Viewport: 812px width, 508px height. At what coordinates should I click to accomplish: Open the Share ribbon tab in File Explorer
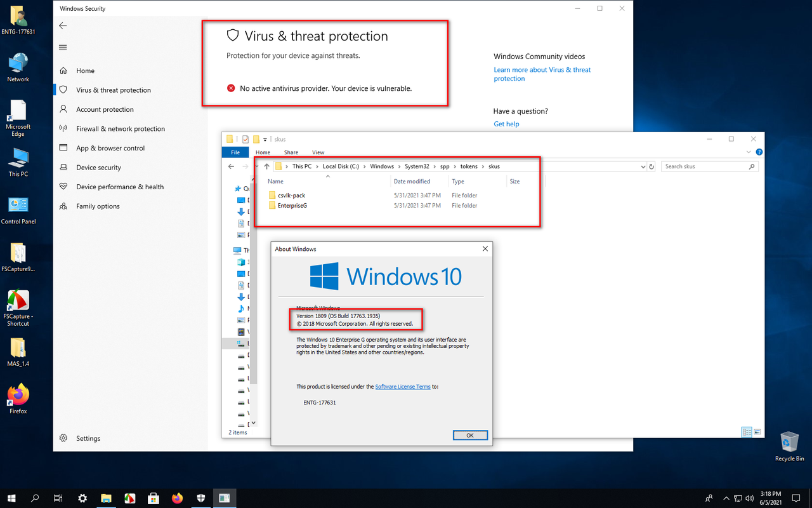(x=291, y=152)
